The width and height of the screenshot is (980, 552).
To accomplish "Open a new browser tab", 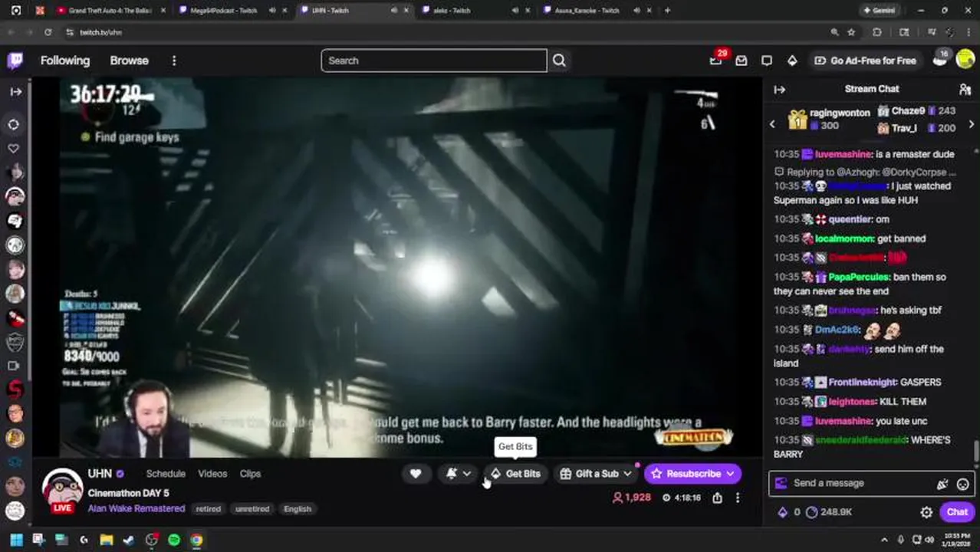I will [667, 11].
